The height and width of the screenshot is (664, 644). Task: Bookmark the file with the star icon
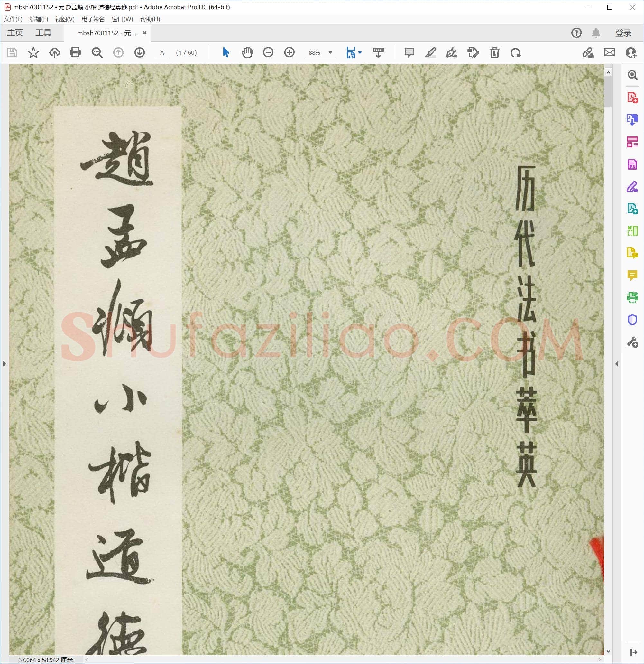click(33, 52)
